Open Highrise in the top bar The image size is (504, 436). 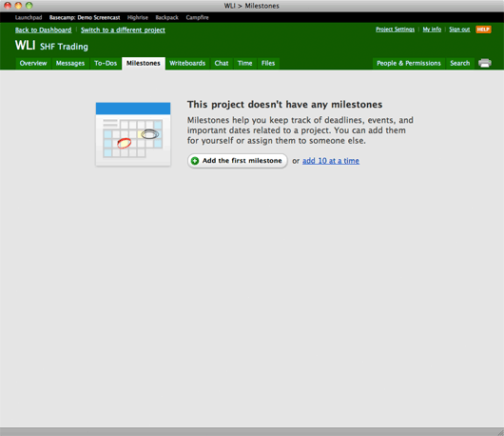click(138, 17)
